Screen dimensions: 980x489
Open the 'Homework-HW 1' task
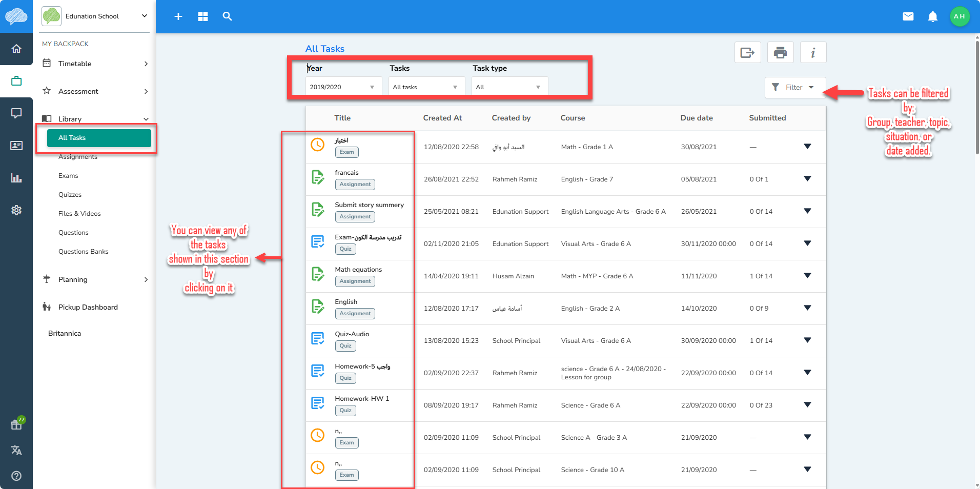[362, 399]
